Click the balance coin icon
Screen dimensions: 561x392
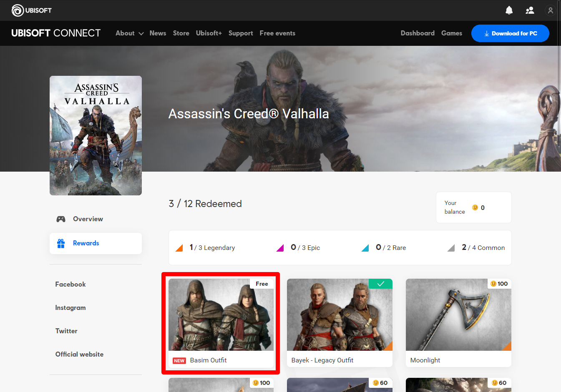coord(475,207)
